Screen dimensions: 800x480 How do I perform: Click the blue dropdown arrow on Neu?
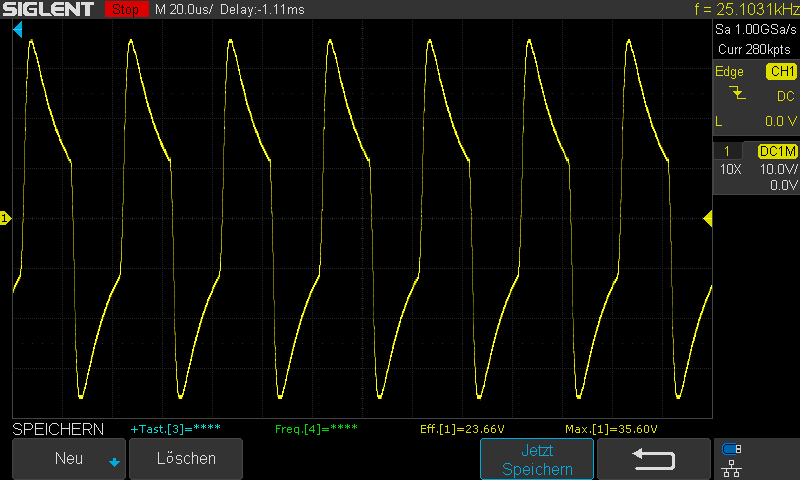tap(114, 462)
